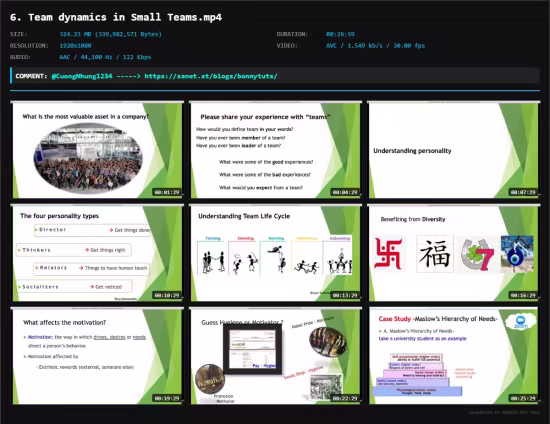The image size is (550, 424).
Task: Click the sanet.st blogs URL in comment
Action: point(211,76)
